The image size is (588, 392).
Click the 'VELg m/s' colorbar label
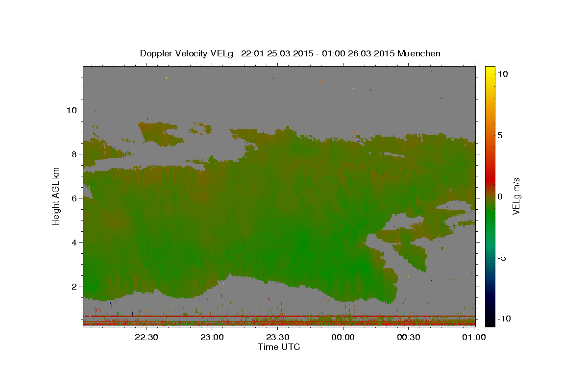point(516,196)
